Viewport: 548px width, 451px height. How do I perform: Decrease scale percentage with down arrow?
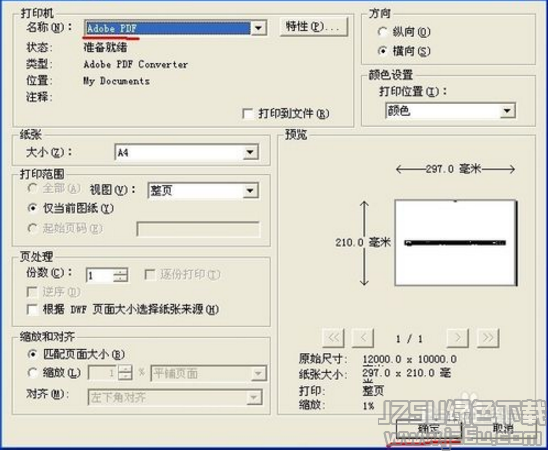(x=125, y=377)
